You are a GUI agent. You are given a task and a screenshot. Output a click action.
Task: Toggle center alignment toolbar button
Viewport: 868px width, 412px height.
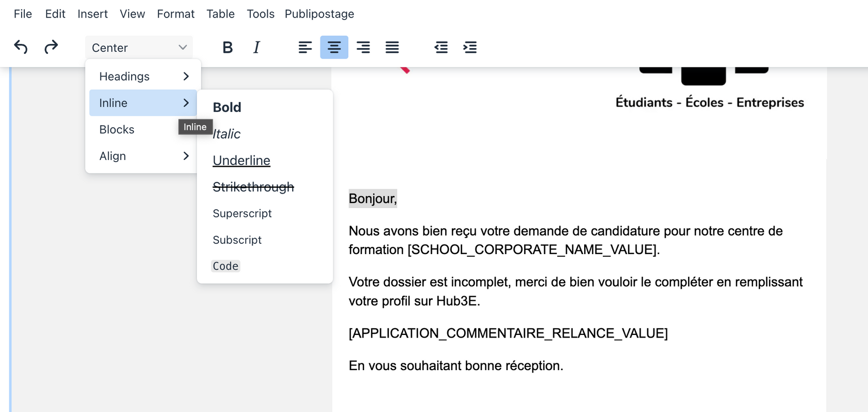pos(334,47)
